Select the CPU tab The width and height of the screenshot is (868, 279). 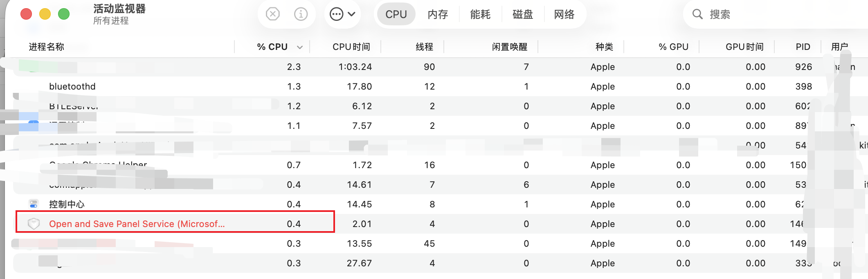[x=396, y=14]
